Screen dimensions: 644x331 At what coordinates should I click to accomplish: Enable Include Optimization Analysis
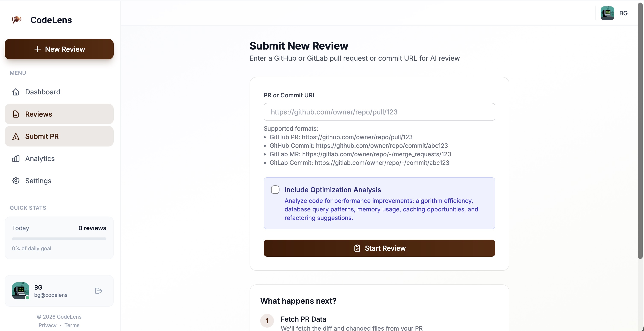coord(275,189)
